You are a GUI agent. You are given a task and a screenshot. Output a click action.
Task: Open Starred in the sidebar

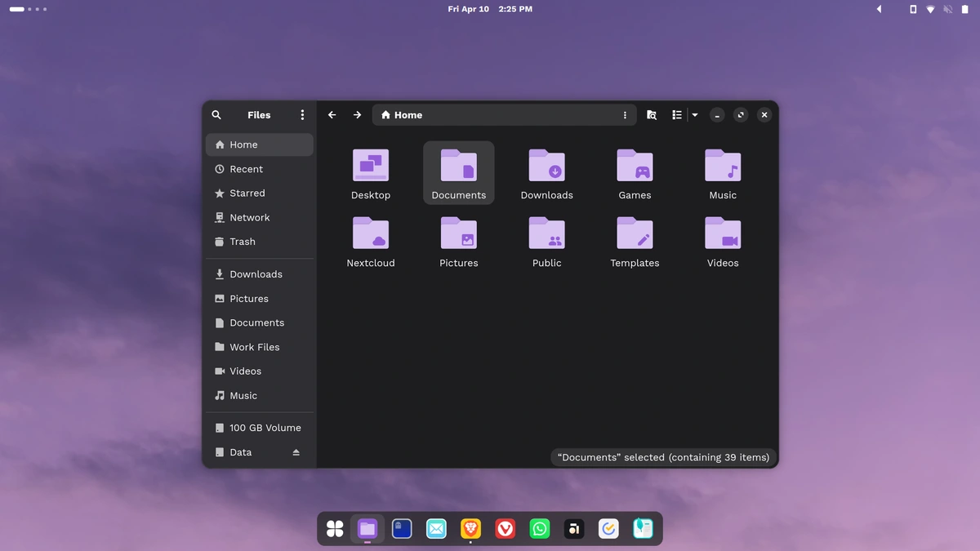click(247, 193)
